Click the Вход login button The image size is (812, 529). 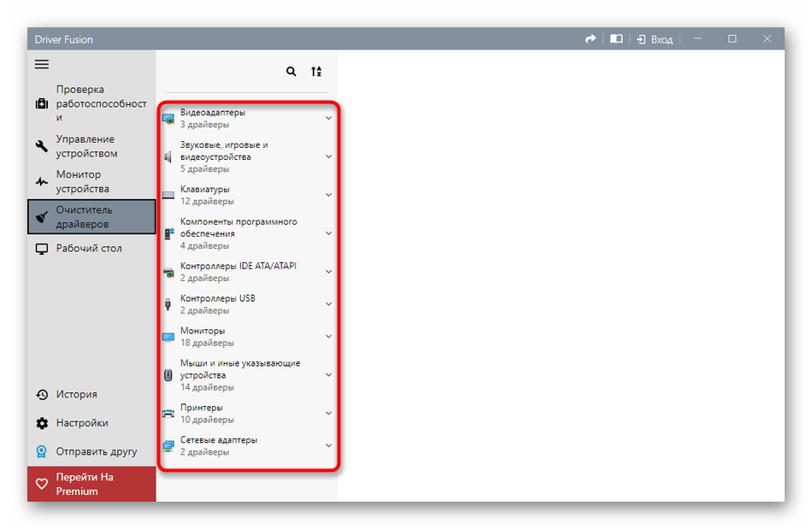(x=655, y=39)
